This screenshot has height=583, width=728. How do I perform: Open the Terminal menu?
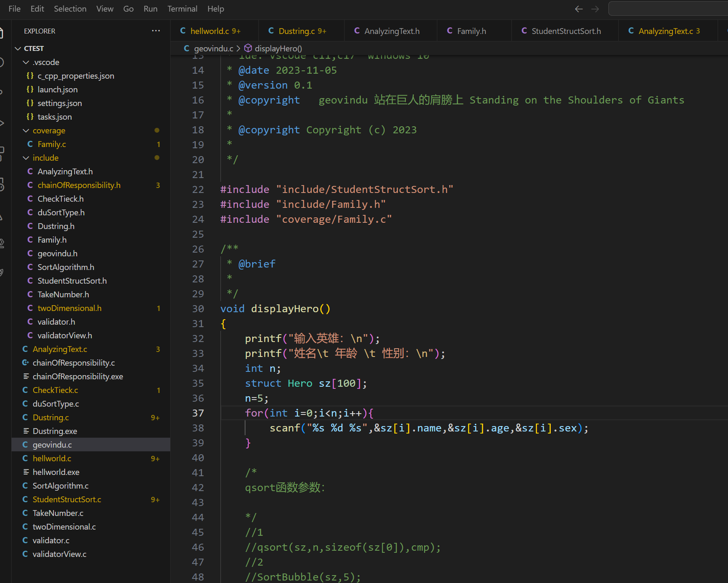182,9
